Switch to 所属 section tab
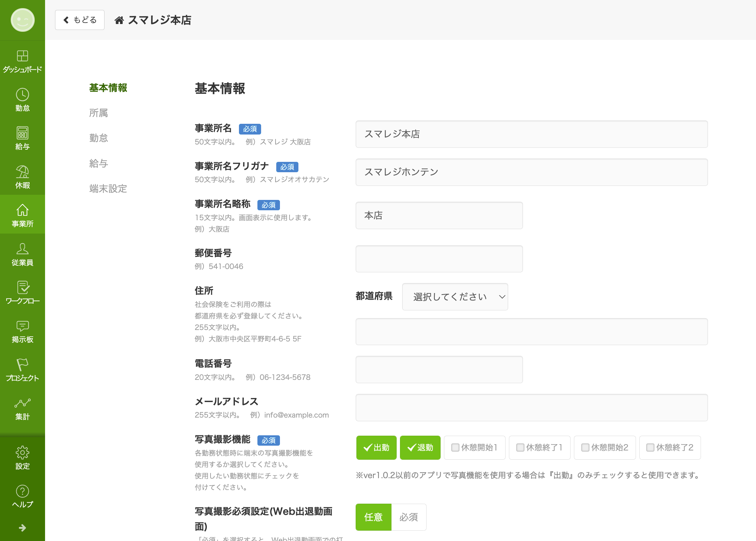The height and width of the screenshot is (541, 756). click(x=99, y=113)
